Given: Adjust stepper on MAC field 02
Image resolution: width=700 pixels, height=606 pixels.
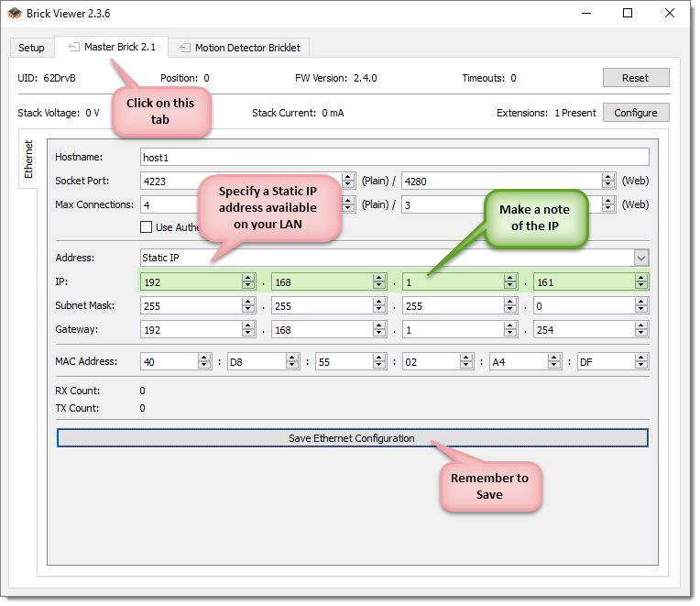Looking at the screenshot, I should click(466, 362).
